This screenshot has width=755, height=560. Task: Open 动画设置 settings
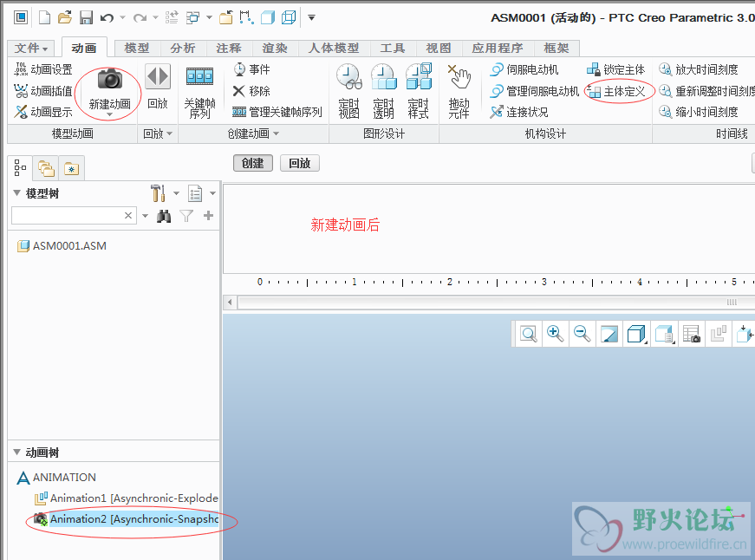coord(43,69)
